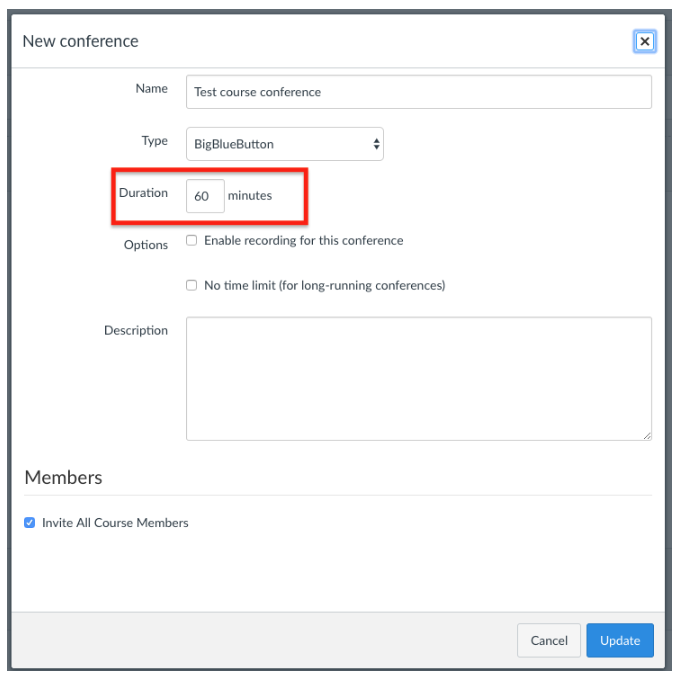Click the 'Enable recording for this conference' label text
Screen dimensions: 678x677
click(304, 240)
